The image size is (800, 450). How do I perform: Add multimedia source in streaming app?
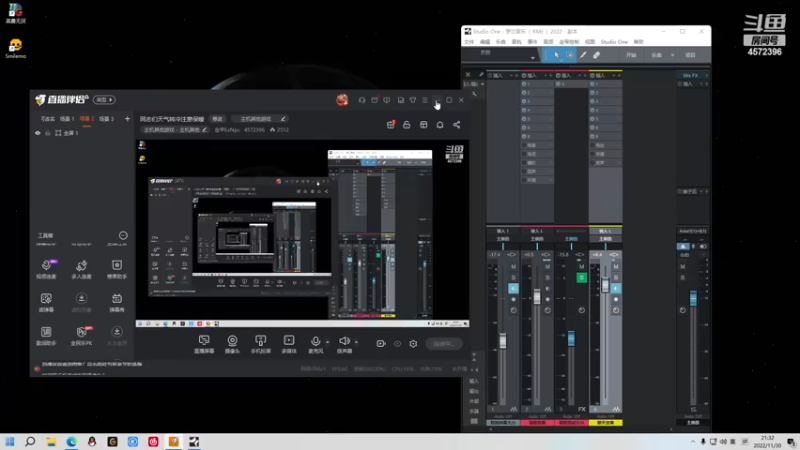[x=289, y=343]
